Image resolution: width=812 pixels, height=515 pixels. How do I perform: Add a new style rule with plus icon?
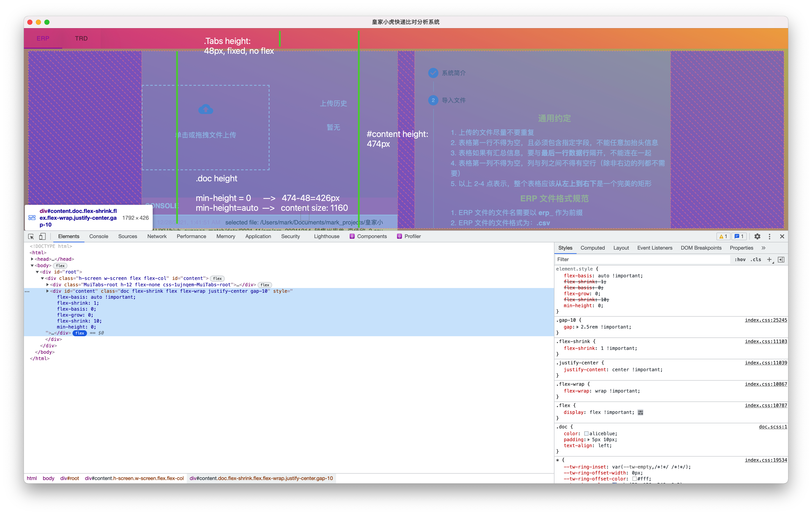coord(769,259)
